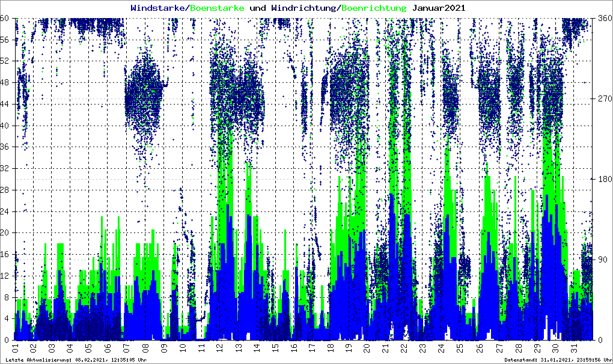The width and height of the screenshot is (613, 364).
Task: Click the left axis value 36
Action: (4, 147)
